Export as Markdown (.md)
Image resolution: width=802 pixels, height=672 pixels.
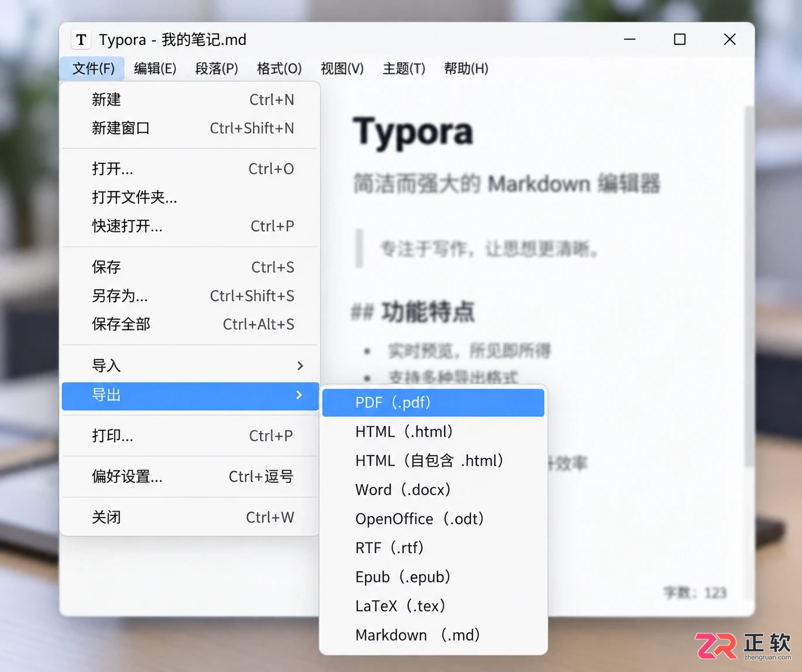coord(433,635)
